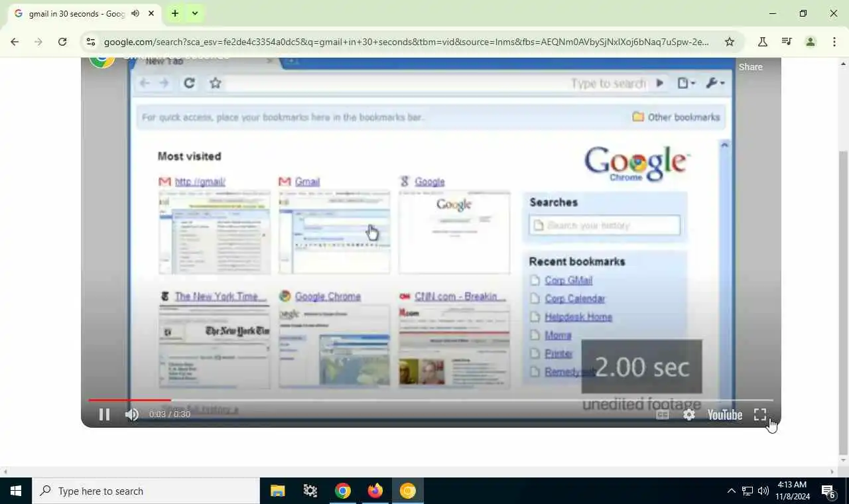The image size is (849, 504).
Task: Open Chrome three-dot menu
Action: 834,42
